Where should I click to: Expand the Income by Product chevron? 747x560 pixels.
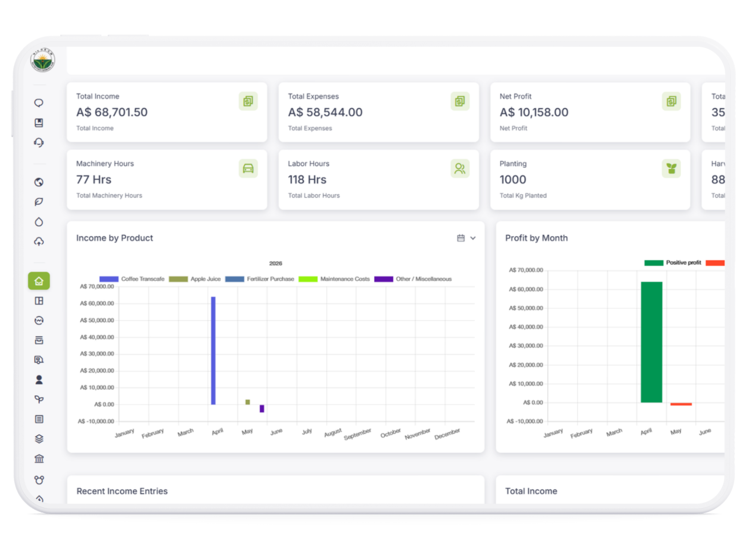click(473, 238)
